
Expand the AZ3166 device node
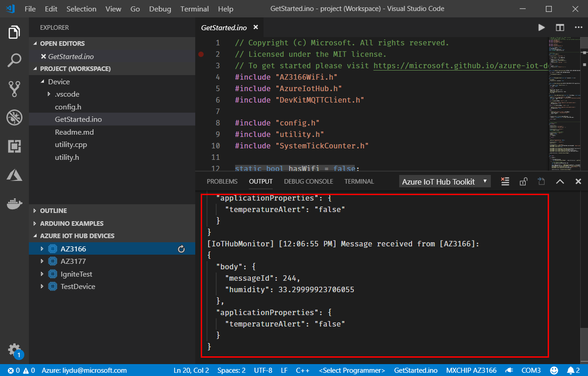pos(42,249)
